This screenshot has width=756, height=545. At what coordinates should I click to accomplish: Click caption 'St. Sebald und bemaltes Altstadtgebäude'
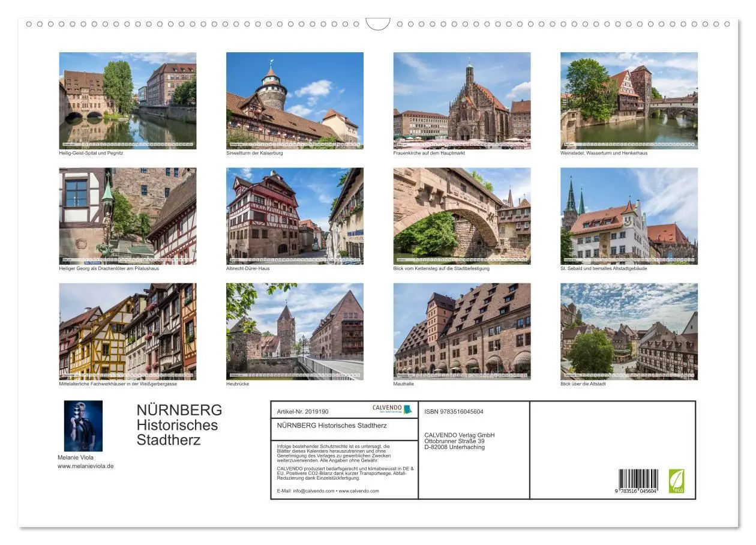(x=604, y=268)
